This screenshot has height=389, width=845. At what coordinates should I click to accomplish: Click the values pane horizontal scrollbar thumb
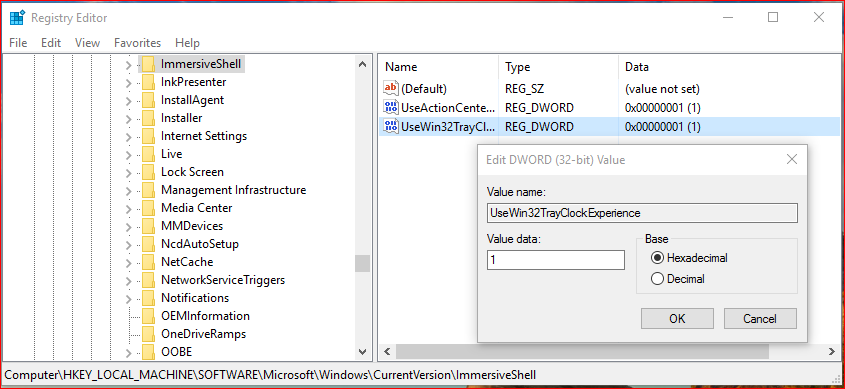point(582,352)
